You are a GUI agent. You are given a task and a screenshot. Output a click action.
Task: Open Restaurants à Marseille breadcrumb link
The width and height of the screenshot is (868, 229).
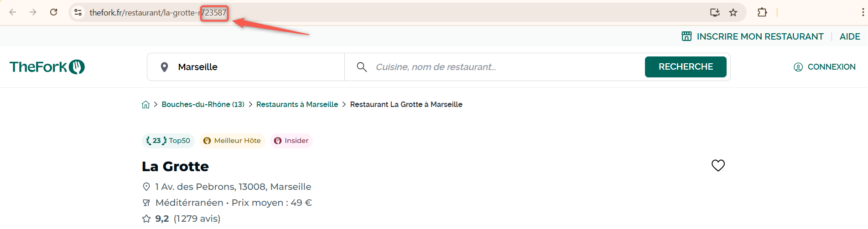click(297, 105)
